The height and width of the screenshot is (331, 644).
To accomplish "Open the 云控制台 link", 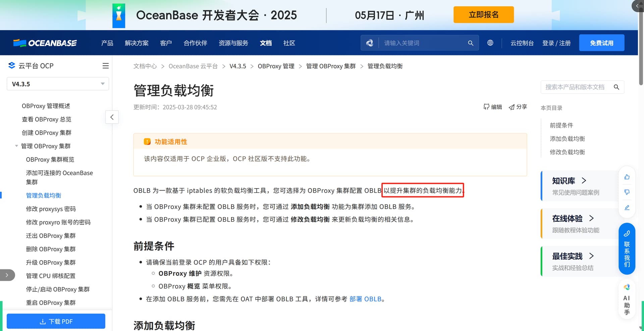I will click(x=522, y=43).
